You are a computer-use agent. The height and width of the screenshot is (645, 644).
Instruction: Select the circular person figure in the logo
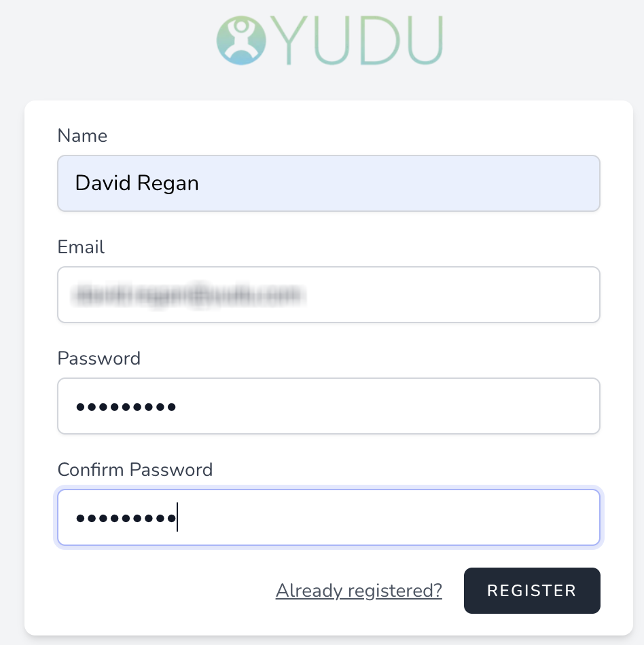point(240,40)
